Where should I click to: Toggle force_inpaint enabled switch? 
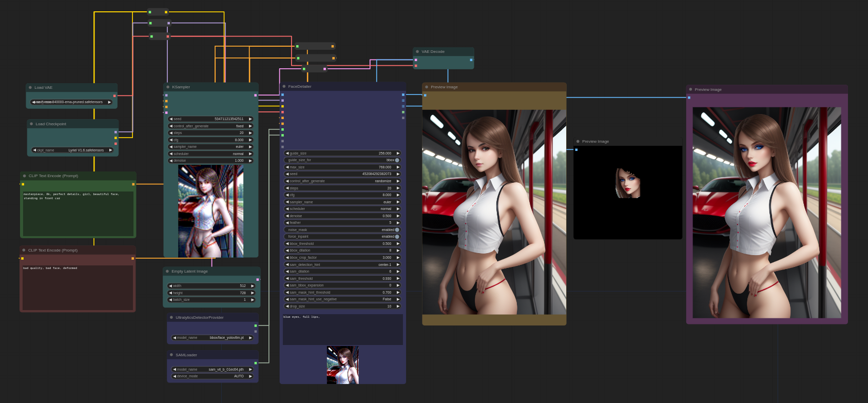point(397,237)
